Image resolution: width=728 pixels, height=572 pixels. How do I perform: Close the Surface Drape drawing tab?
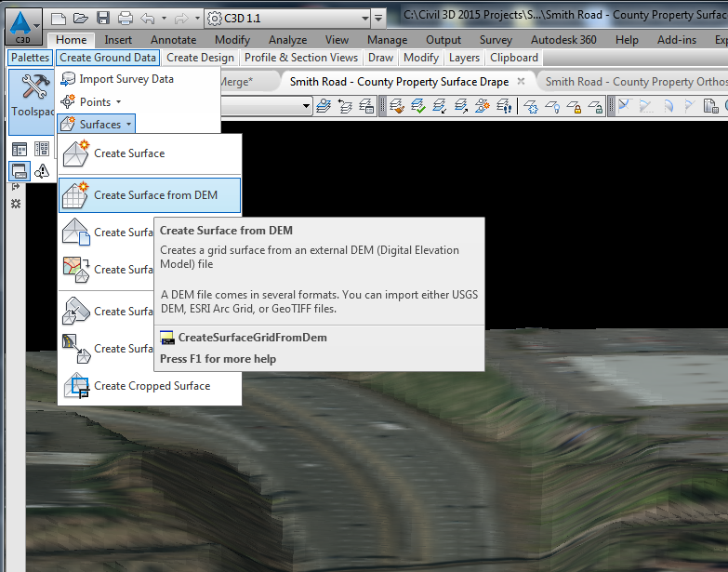point(521,81)
